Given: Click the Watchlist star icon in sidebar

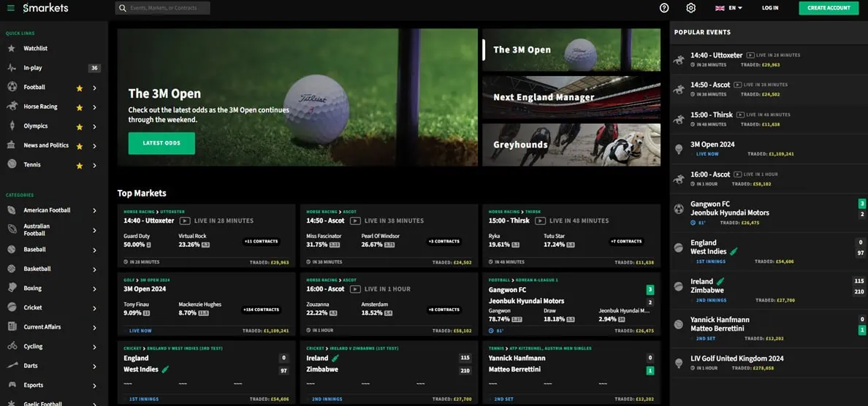Looking at the screenshot, I should [x=11, y=48].
